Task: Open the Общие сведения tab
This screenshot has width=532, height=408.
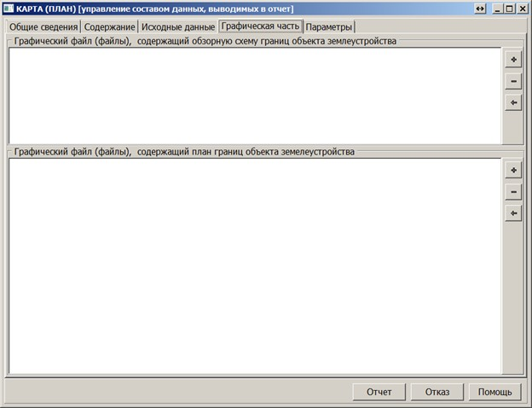Action: [43, 26]
